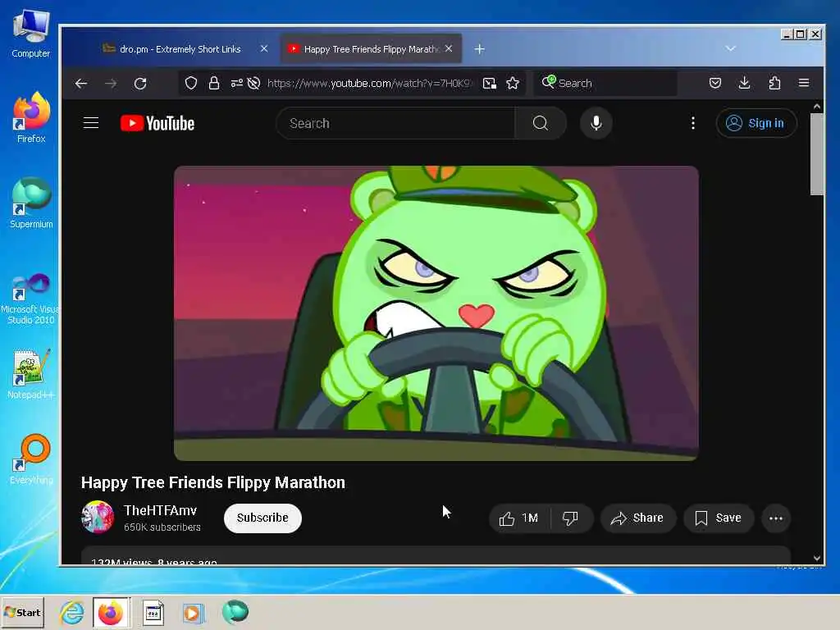Open YouTube settings three-dot menu
The image size is (840, 630).
point(692,123)
